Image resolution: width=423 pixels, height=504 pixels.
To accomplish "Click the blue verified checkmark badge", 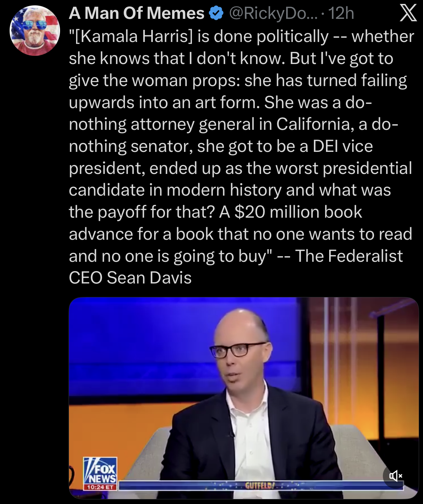I will point(216,14).
